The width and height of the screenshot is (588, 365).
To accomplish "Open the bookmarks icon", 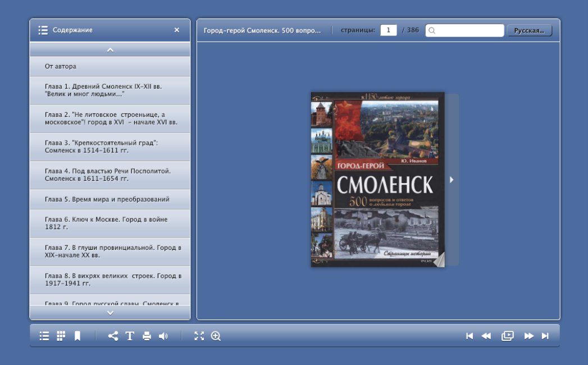I will click(78, 336).
